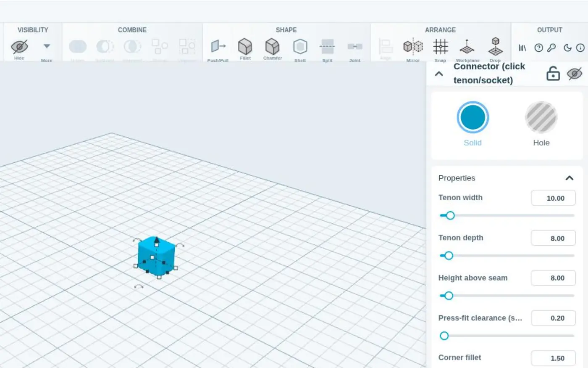Select the Fillet tool
Screen dimensions: 588x368
click(245, 49)
